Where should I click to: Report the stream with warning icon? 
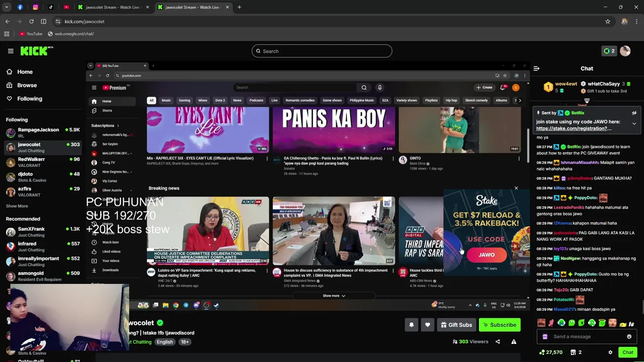[x=514, y=342]
